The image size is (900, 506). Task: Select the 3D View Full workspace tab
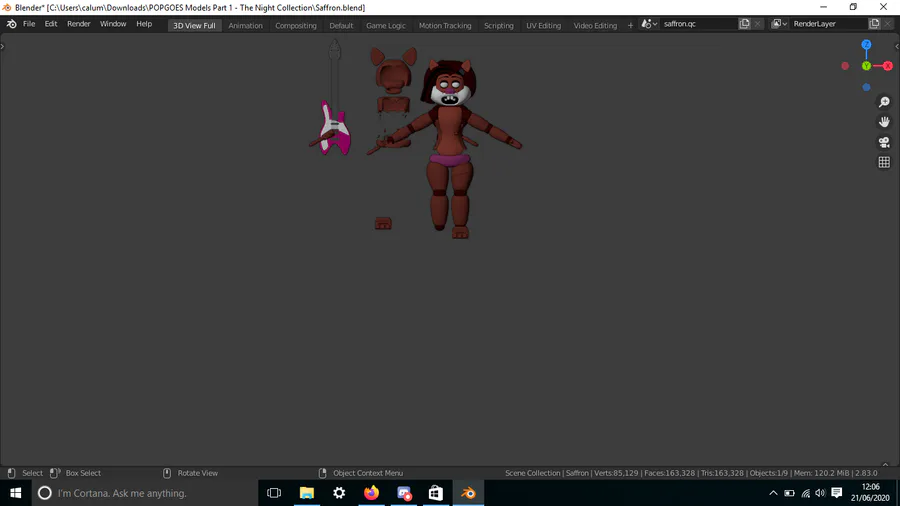pyautogui.click(x=195, y=25)
